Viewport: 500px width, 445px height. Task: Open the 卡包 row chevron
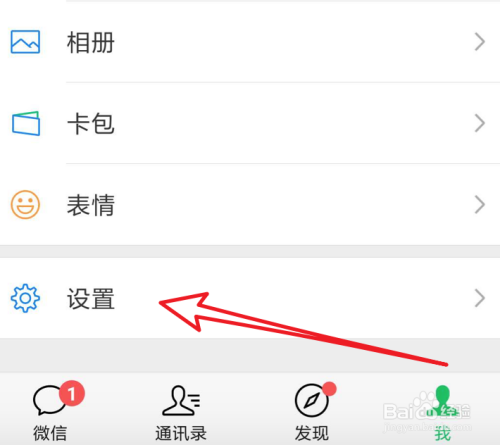pos(480,123)
